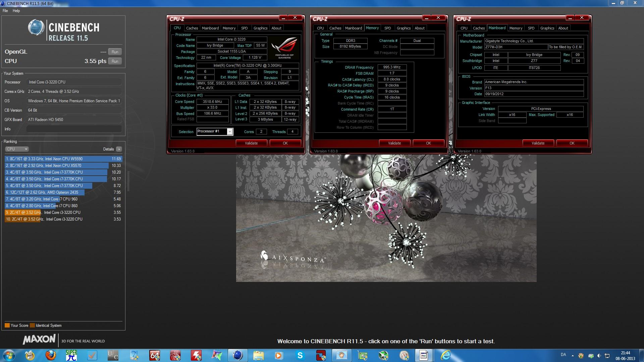Open Graphics tab in first CPU-Z window
Screen dimensions: 644x362
[x=260, y=28]
